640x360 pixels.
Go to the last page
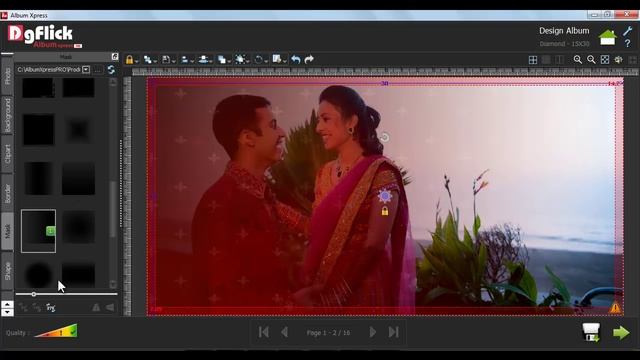coord(393,332)
